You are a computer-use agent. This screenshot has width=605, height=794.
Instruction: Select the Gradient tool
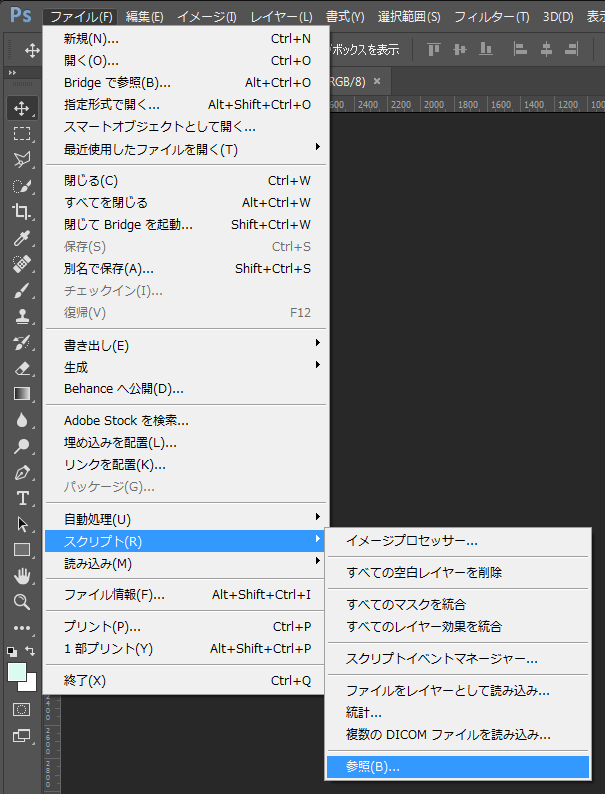click(x=22, y=394)
